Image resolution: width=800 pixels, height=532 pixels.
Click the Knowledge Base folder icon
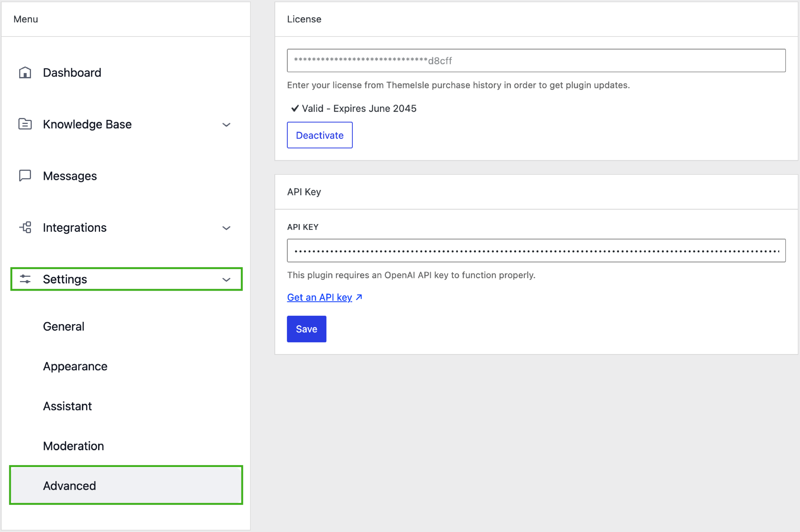(25, 124)
